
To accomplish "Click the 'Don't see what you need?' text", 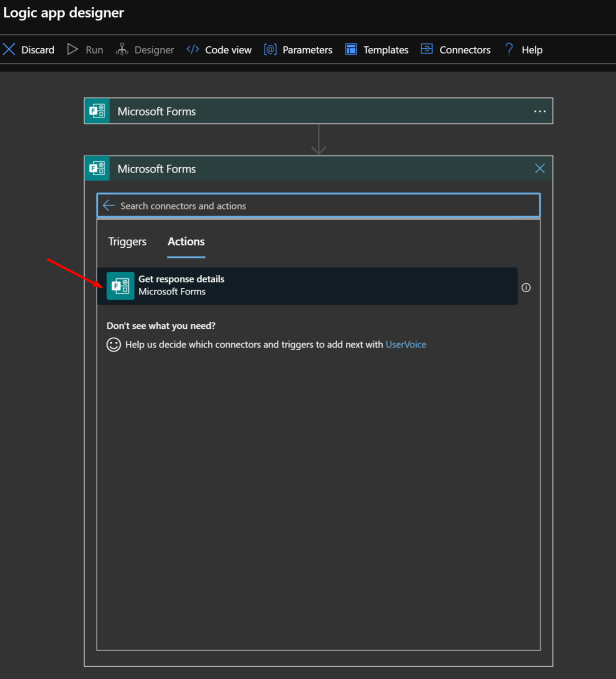I will (x=161, y=326).
